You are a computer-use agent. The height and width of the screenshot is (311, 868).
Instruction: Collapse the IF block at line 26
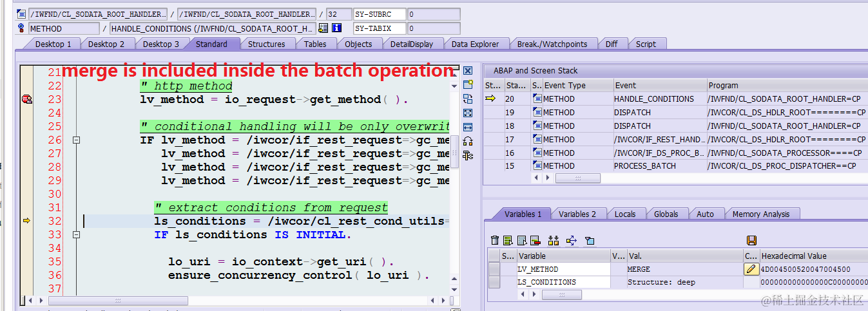pos(76,140)
